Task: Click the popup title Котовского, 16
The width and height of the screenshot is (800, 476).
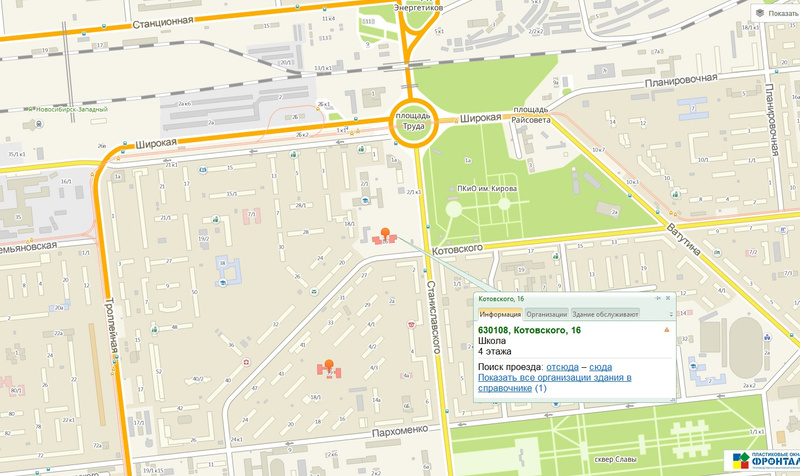Action: tap(501, 299)
